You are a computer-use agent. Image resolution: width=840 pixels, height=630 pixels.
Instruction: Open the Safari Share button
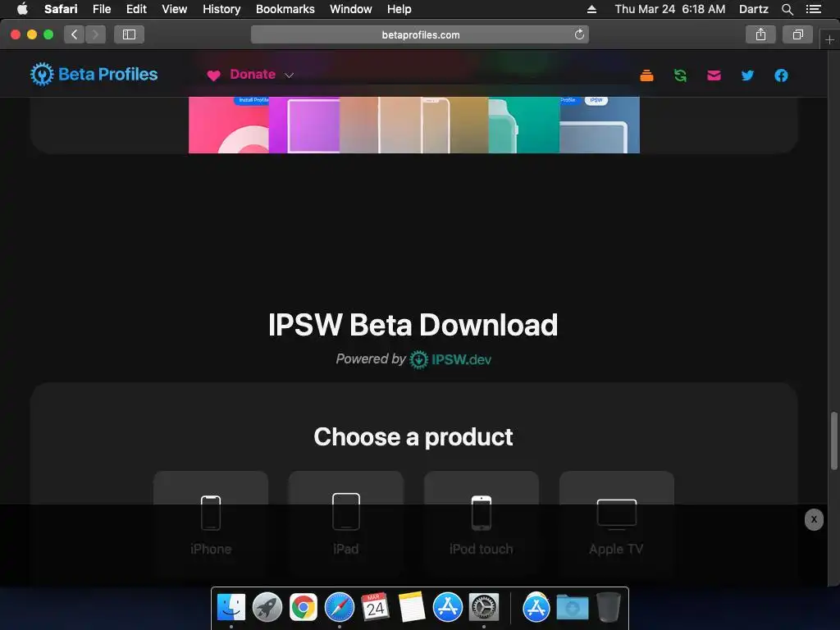(x=760, y=34)
